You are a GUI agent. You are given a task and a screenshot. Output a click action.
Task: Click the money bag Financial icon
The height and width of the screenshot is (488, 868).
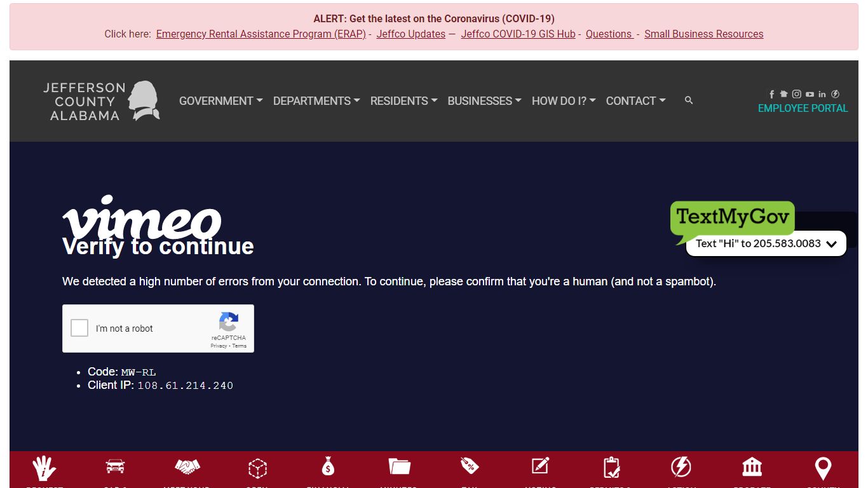click(328, 467)
